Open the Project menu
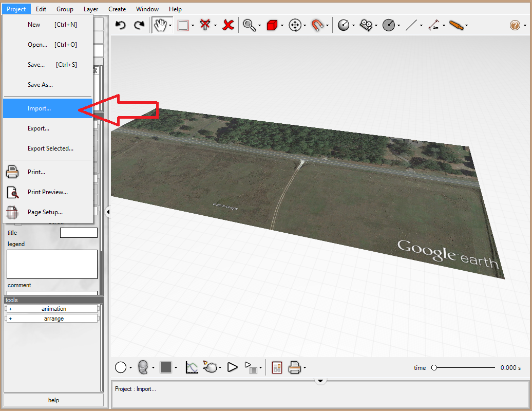 [16, 9]
